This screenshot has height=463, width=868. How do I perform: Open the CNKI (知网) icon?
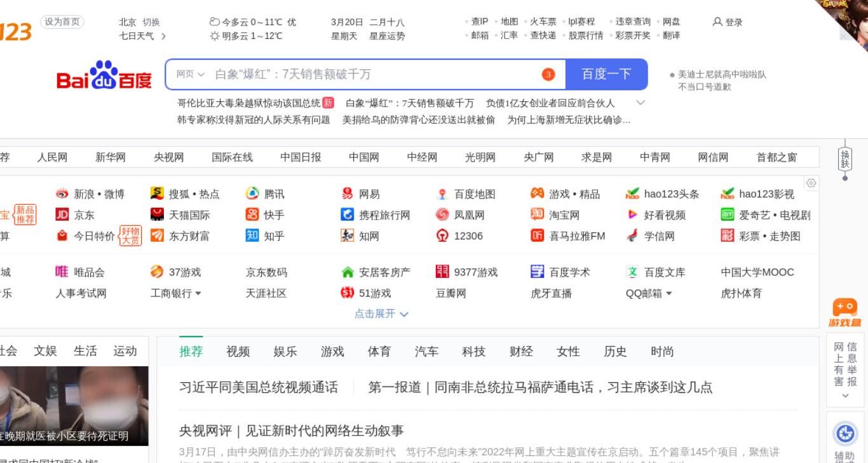(347, 236)
